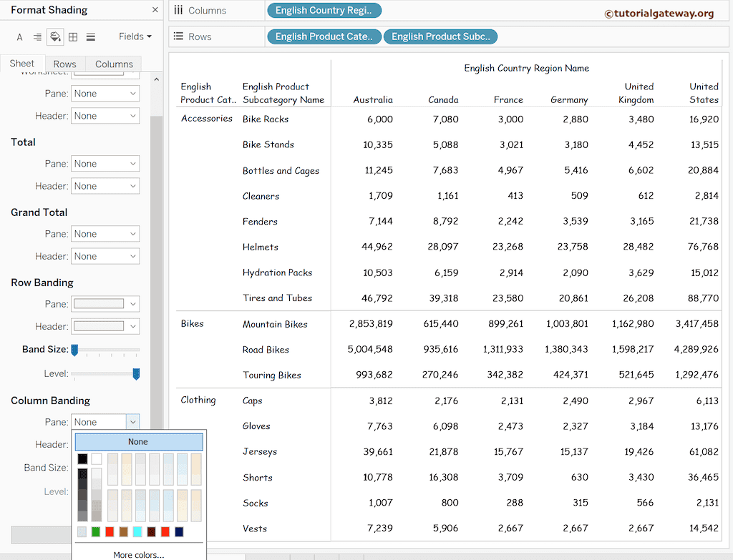Close the Format Shading pane
Viewport: 733px width, 560px height.
(155, 10)
